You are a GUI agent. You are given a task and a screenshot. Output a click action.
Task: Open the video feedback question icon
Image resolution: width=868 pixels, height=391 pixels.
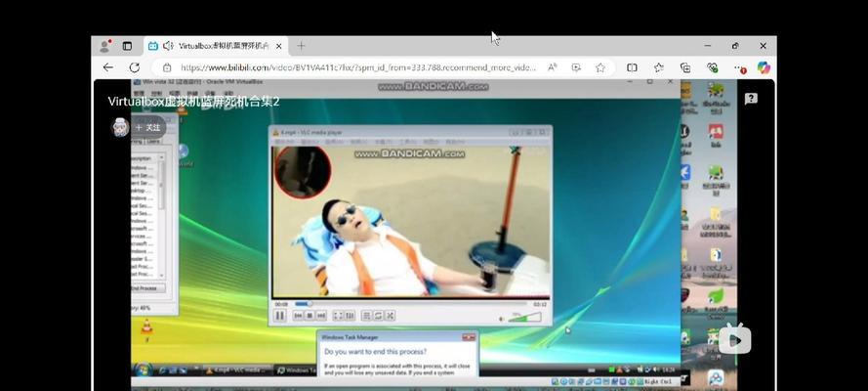click(751, 99)
